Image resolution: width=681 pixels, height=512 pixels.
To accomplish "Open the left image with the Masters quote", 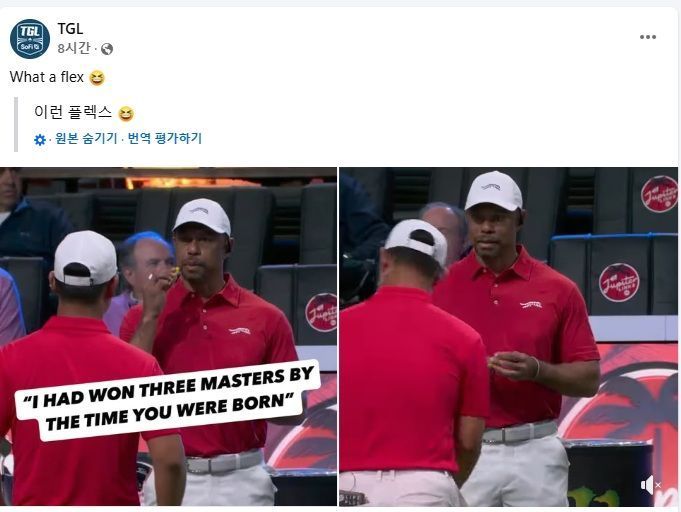I will [168, 337].
